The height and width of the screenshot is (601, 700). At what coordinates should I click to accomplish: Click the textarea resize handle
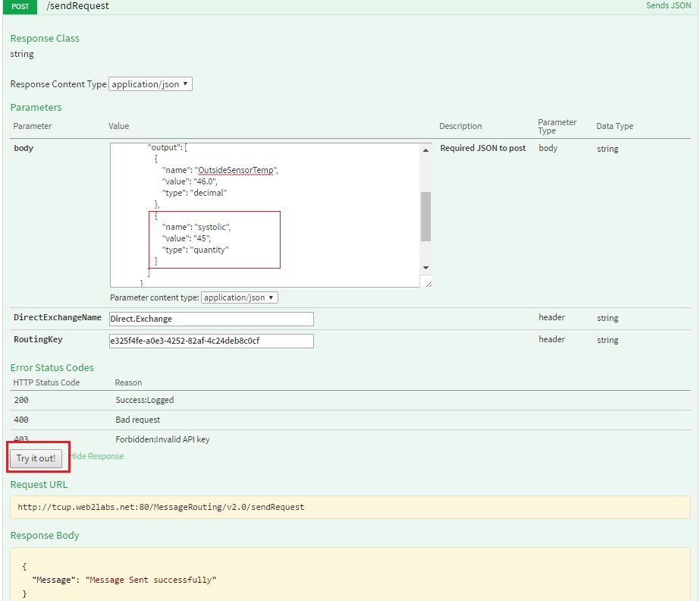(428, 284)
